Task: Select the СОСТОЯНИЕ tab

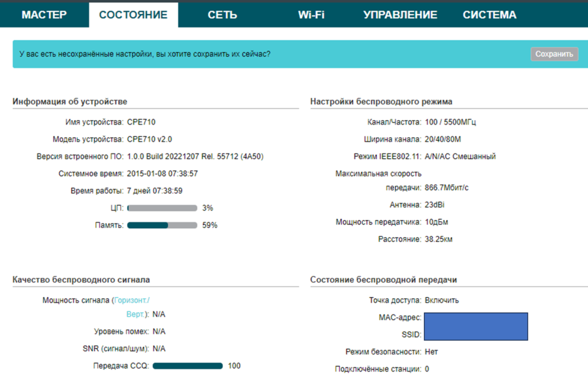Action: click(x=133, y=15)
